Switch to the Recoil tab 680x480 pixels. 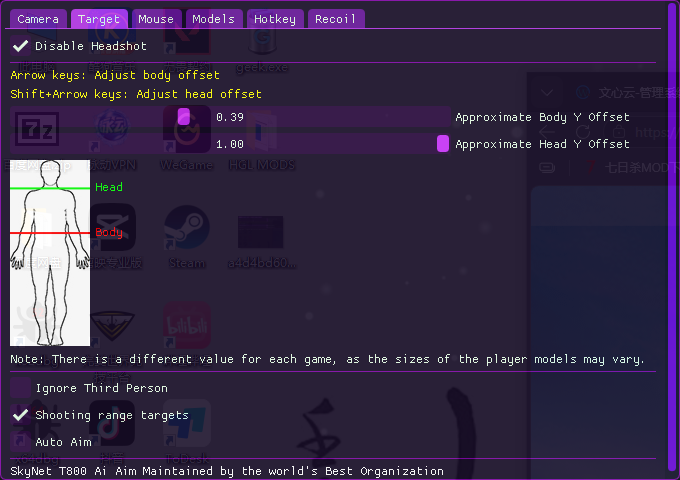(336, 19)
